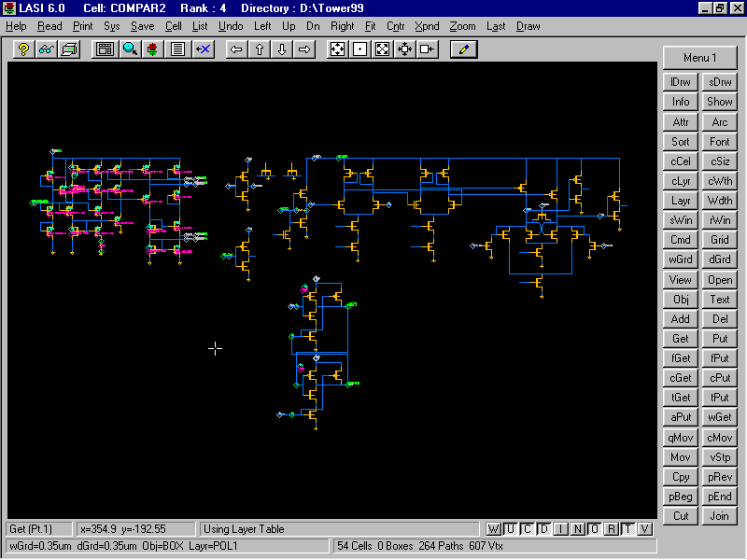Open the List menu
The image size is (747, 560).
pos(200,26)
